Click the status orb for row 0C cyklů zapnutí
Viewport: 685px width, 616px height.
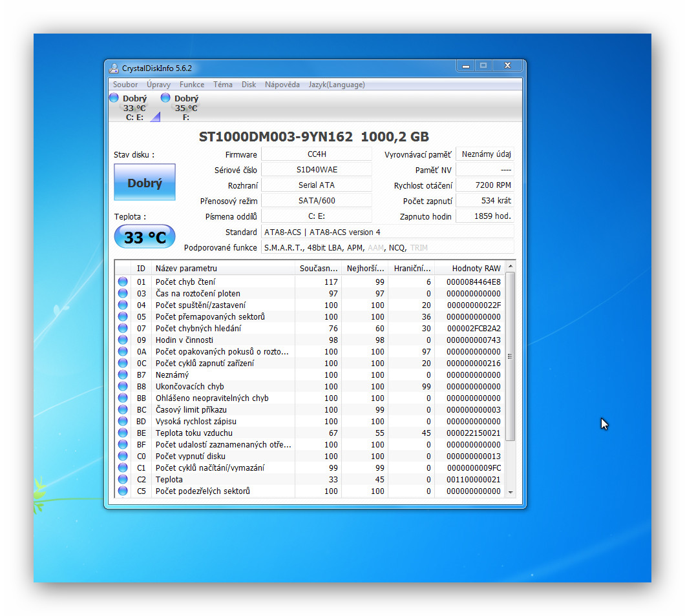[x=123, y=364]
